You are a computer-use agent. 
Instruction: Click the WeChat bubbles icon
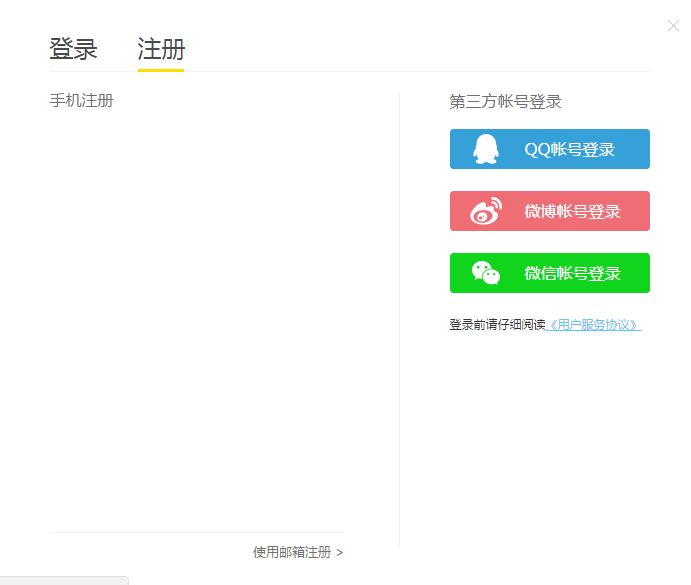coord(486,273)
